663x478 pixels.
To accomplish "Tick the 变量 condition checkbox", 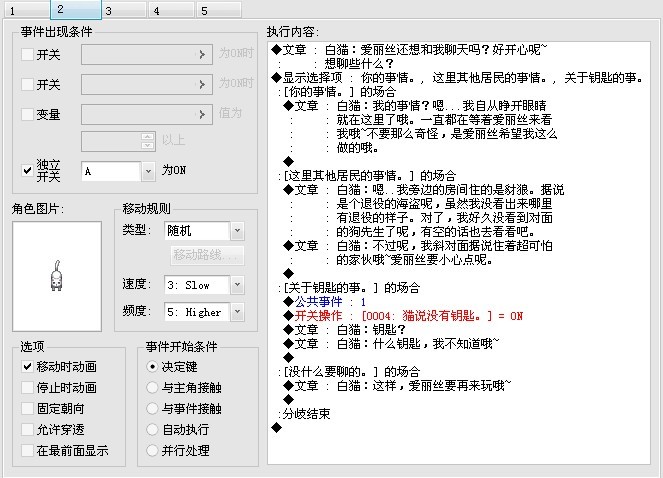I will pos(27,114).
